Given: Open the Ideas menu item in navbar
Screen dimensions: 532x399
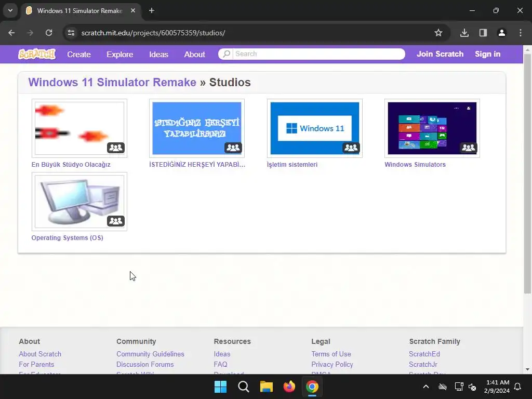Looking at the screenshot, I should point(159,54).
